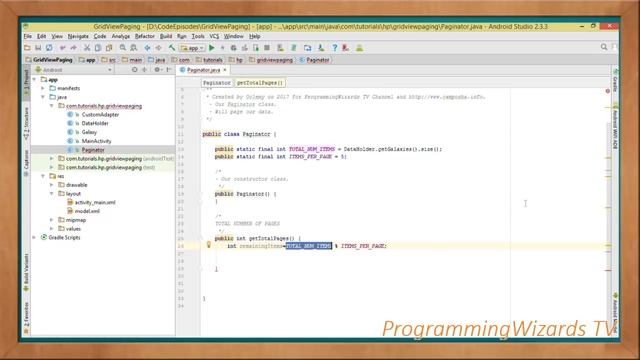Click the intention light bulb beside remainingItems line
The width and height of the screenshot is (640, 360).
209,245
